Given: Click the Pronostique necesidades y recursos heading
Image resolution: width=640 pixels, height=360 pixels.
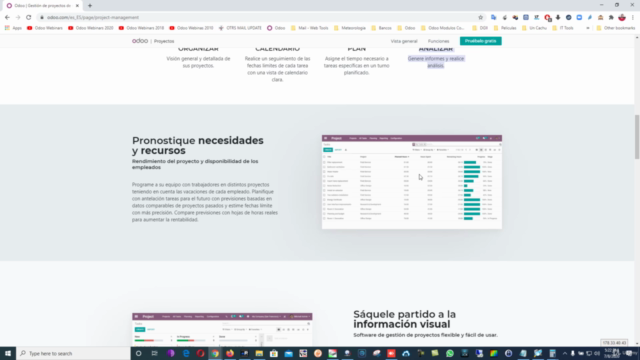Looking at the screenshot, I should click(x=198, y=145).
